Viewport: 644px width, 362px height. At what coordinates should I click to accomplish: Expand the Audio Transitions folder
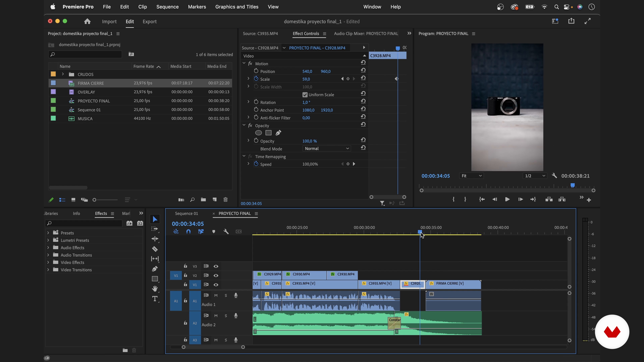(x=48, y=255)
